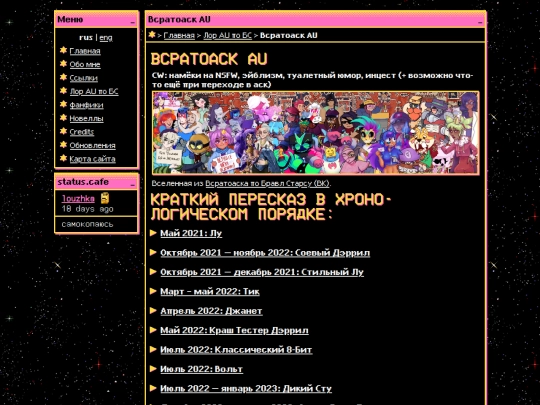Expand arrow for Дикий Сту entry

click(x=154, y=388)
